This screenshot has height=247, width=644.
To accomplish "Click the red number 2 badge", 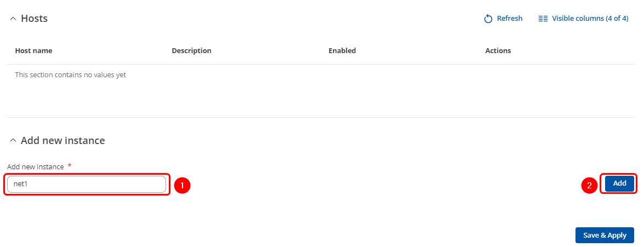I will (589, 185).
